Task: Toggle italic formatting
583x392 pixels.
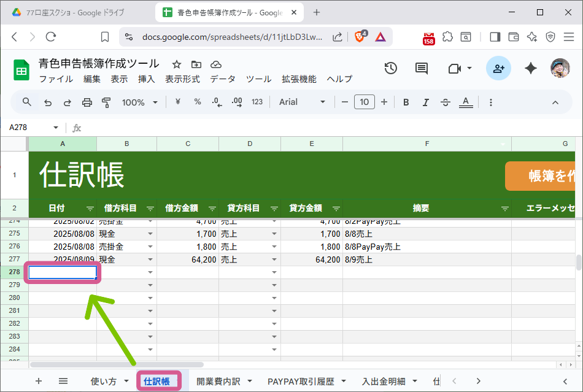Action: tap(425, 102)
